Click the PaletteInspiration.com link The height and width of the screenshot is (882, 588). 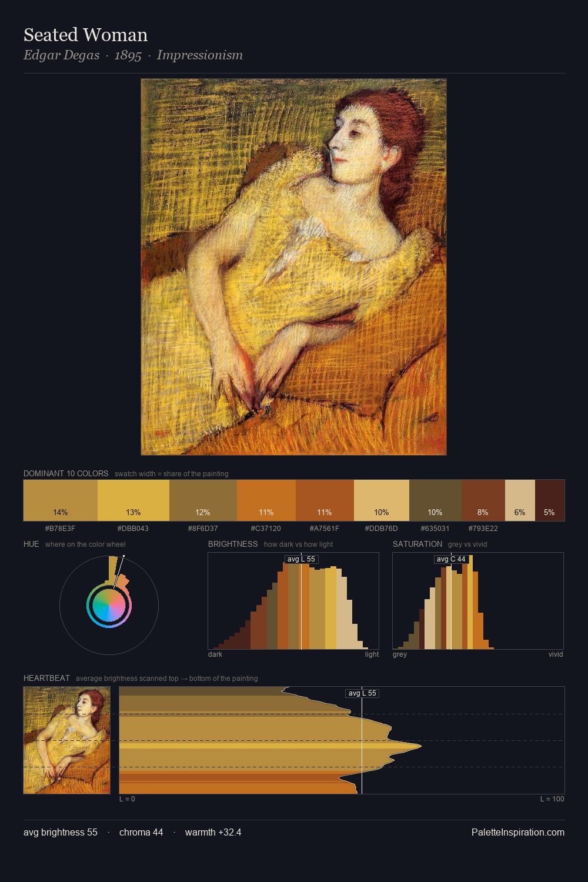tap(518, 832)
